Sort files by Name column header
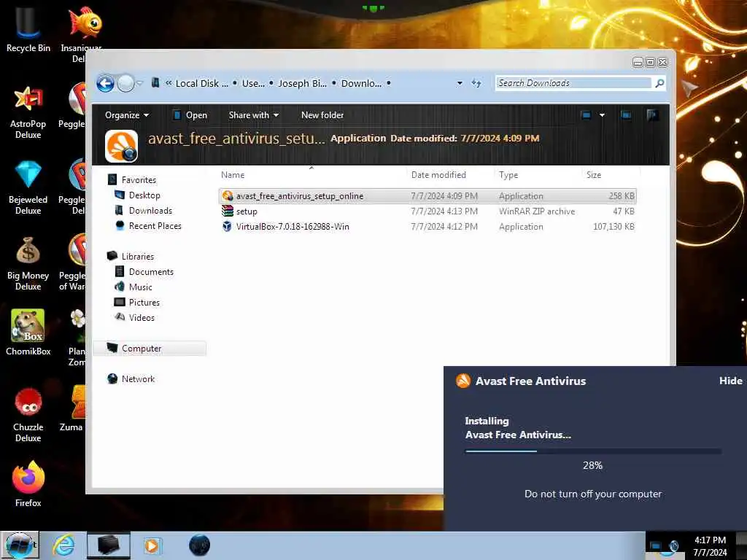The width and height of the screenshot is (747, 560). tap(311, 175)
